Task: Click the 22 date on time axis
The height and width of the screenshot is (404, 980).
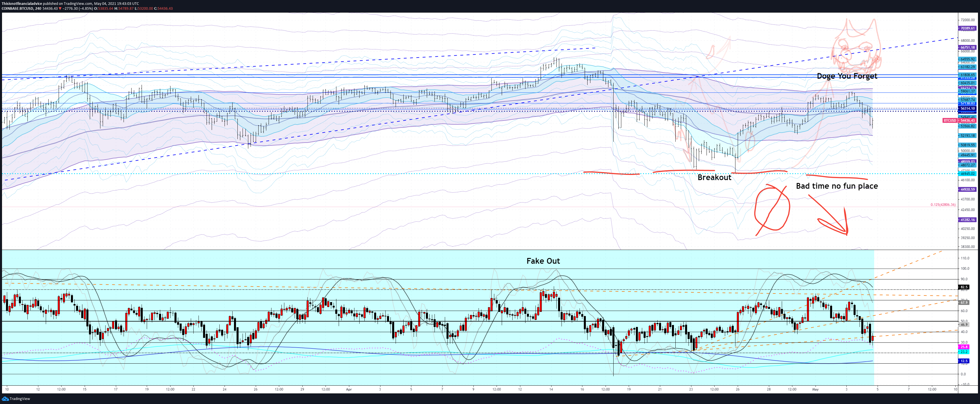Action: pos(193,389)
